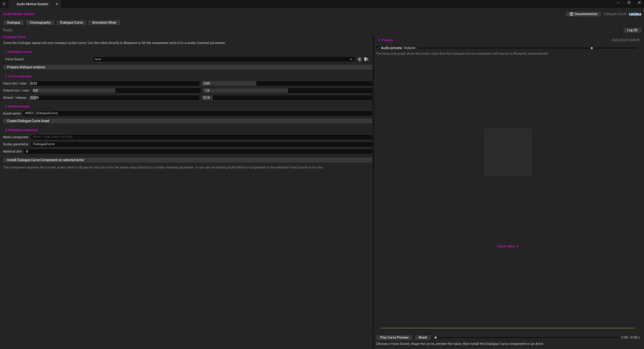Click Create Dialogue Curve Asset

[x=187, y=121]
